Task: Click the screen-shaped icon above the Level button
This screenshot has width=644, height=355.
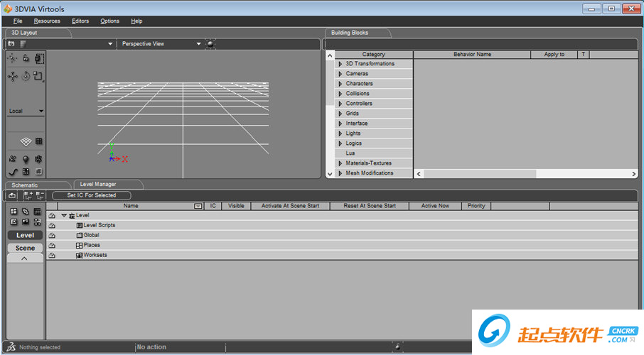Action: [x=26, y=222]
